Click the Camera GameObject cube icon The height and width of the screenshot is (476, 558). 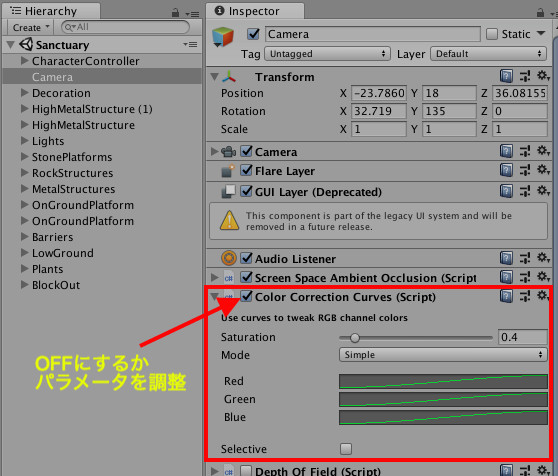coord(223,37)
